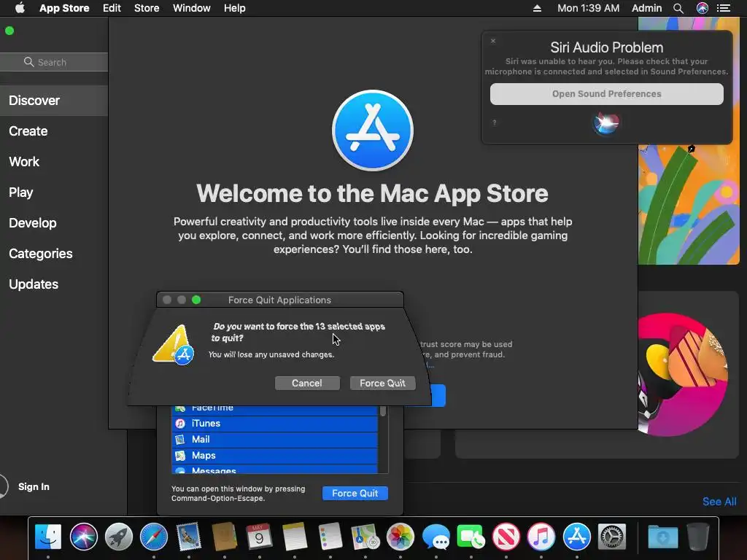This screenshot has height=560, width=747.
Task: Select Messages in Force Quit list
Action: tap(274, 470)
